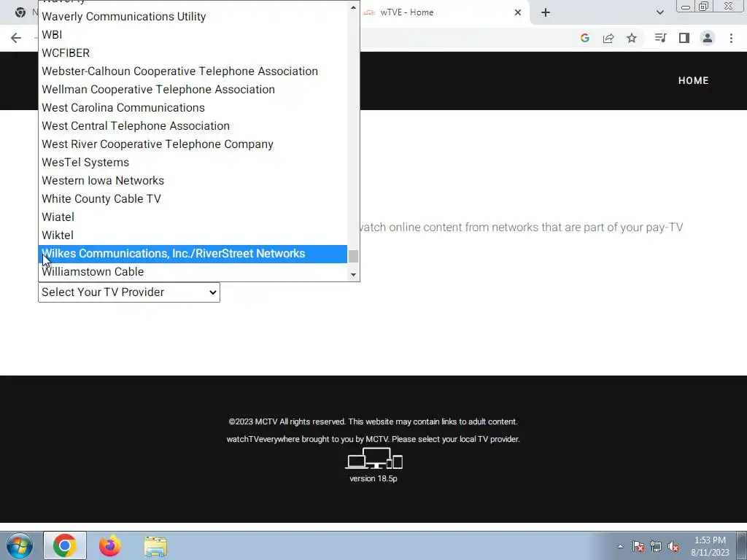
Task: Pick West Carolina Communications
Action: tap(193, 108)
